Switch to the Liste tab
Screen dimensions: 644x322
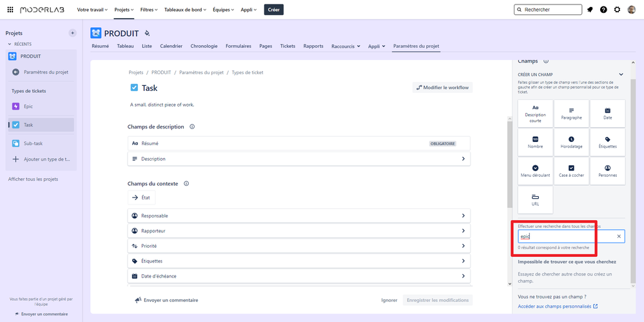tap(146, 46)
